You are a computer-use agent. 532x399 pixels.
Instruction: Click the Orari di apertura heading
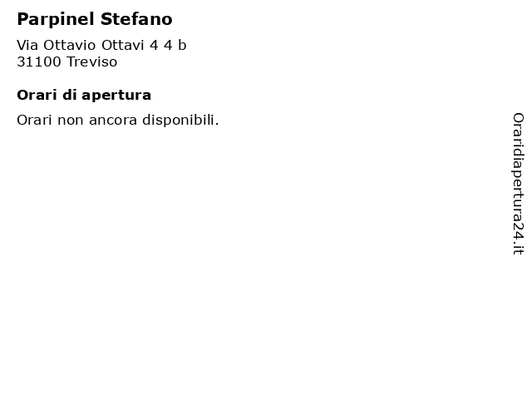84,96
